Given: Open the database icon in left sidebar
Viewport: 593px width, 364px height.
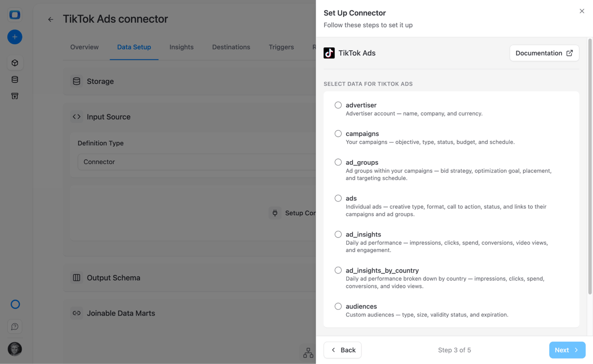Looking at the screenshot, I should (15, 80).
